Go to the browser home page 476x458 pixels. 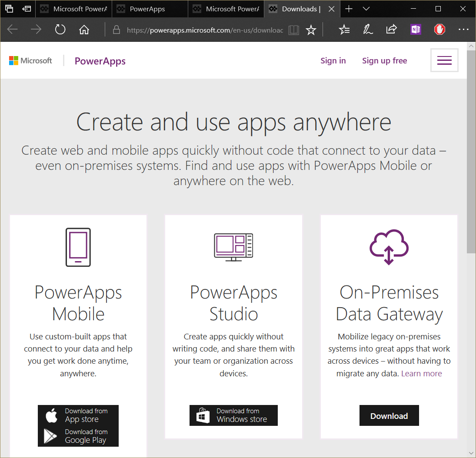[x=84, y=30]
